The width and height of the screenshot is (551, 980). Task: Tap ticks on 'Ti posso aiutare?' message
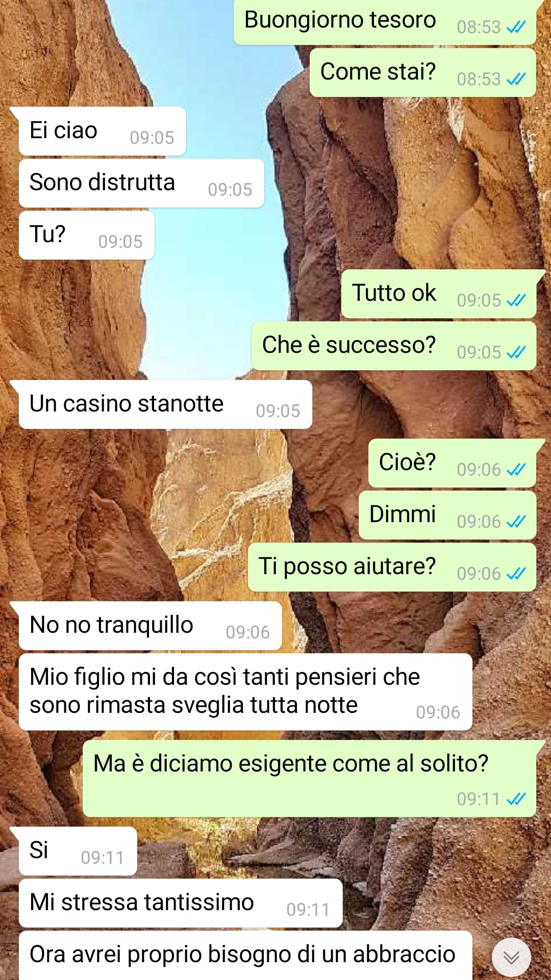[516, 574]
